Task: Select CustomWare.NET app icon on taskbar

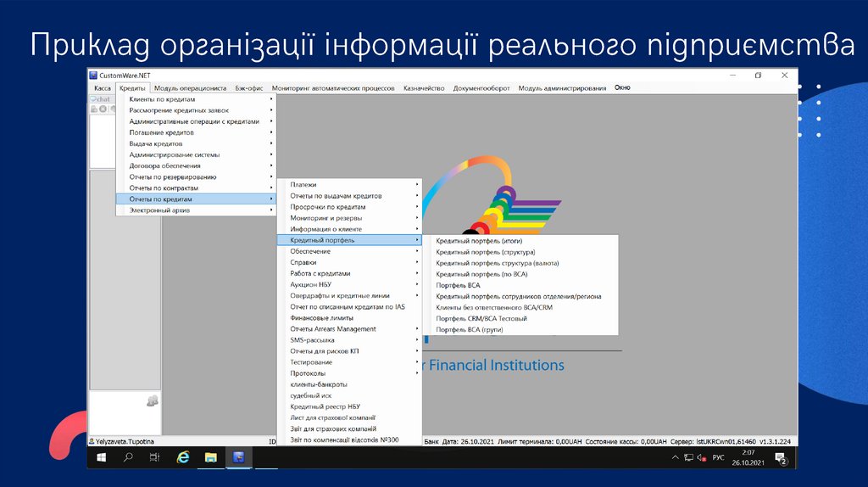Action: pyautogui.click(x=238, y=457)
